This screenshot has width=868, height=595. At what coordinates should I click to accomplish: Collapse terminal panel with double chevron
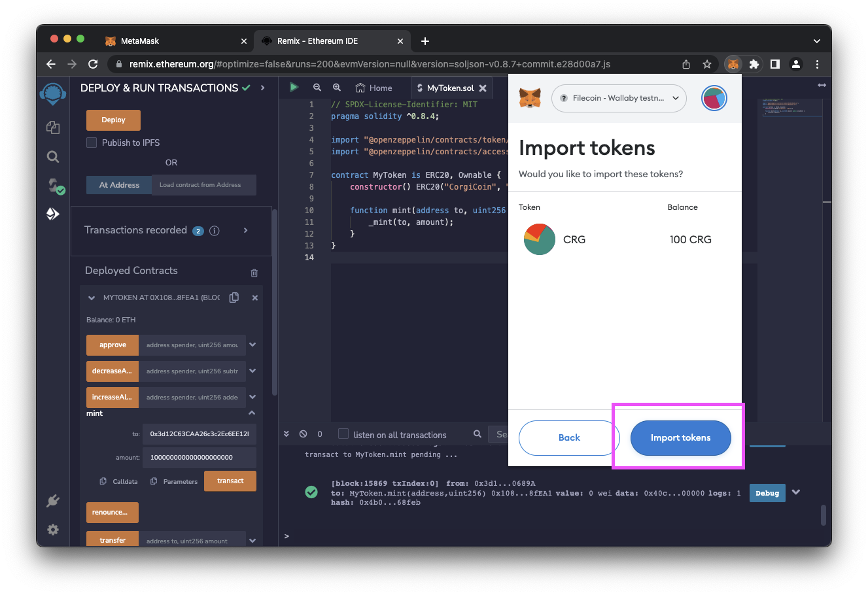coord(286,433)
